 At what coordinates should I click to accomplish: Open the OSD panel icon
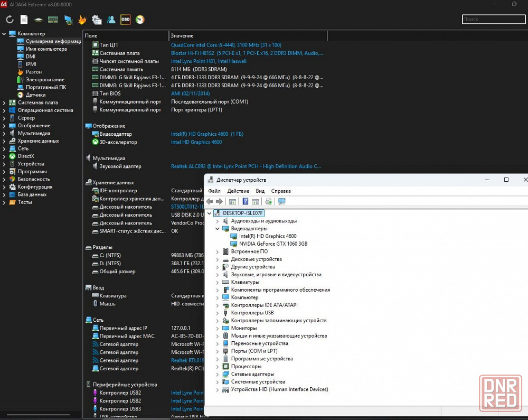126,20
